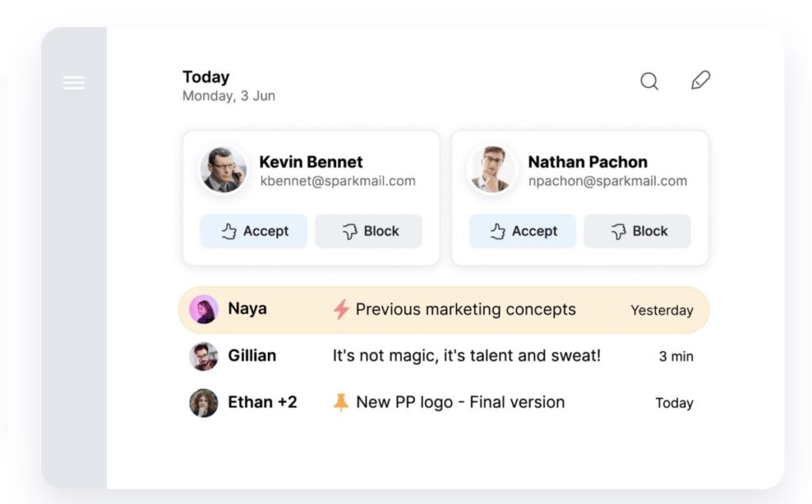Viewport: 812px width, 504px height.
Task: Click Ethan's avatar
Action: [204, 403]
